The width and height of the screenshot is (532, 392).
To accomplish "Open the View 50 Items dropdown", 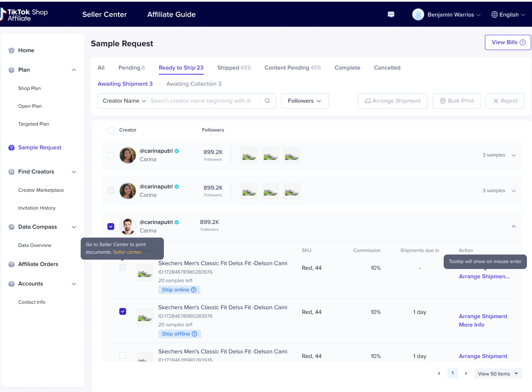I will click(498, 373).
